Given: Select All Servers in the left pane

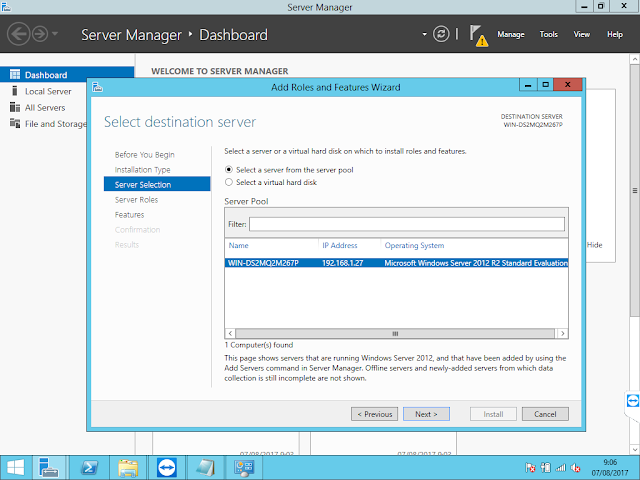Looking at the screenshot, I should click(x=45, y=108).
